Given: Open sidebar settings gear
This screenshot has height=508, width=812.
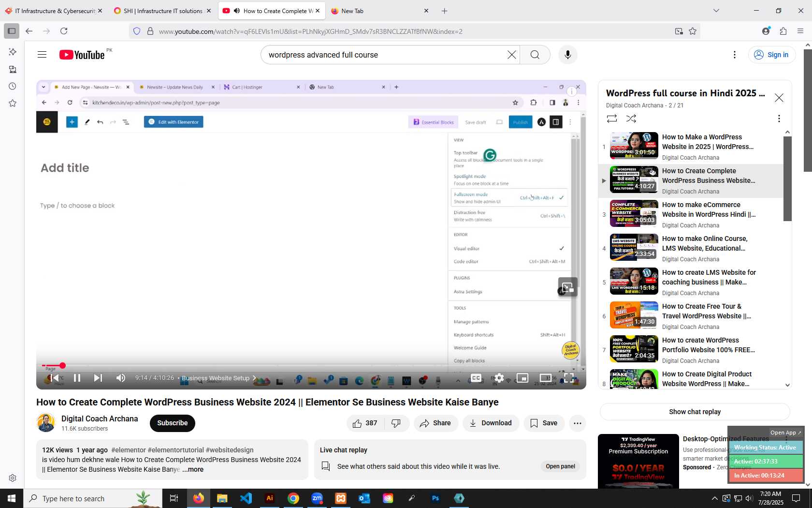Looking at the screenshot, I should [x=13, y=478].
